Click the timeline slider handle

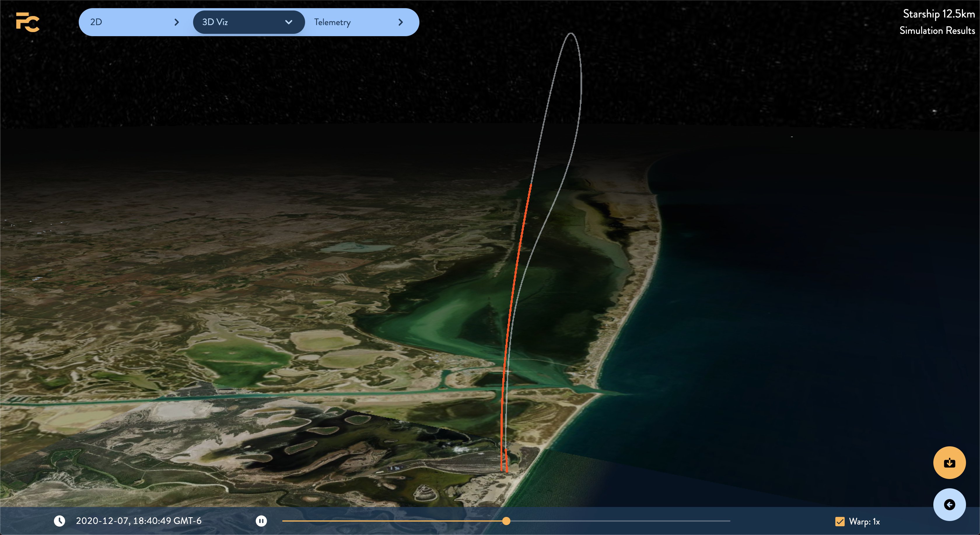click(x=506, y=521)
